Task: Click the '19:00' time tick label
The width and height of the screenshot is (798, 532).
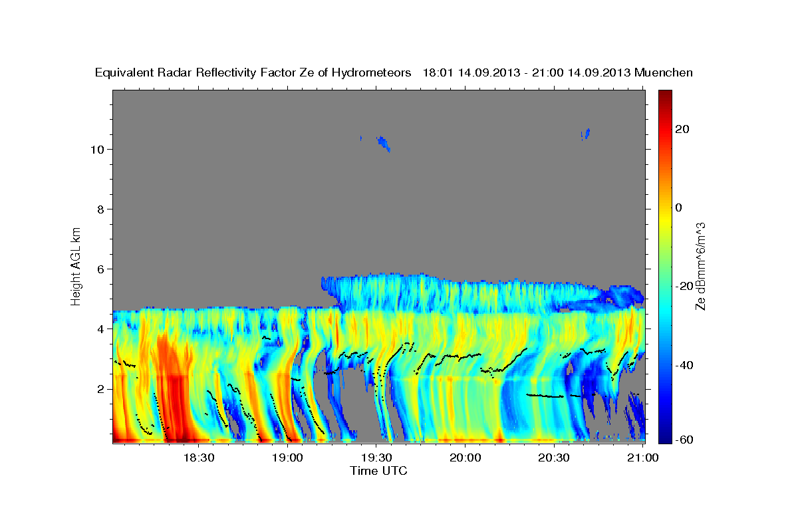Action: point(287,458)
